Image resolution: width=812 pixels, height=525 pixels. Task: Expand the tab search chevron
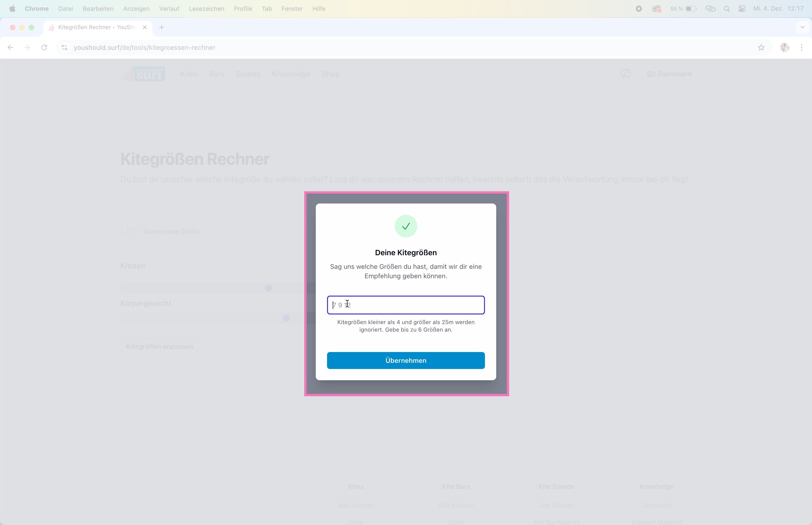(802, 27)
